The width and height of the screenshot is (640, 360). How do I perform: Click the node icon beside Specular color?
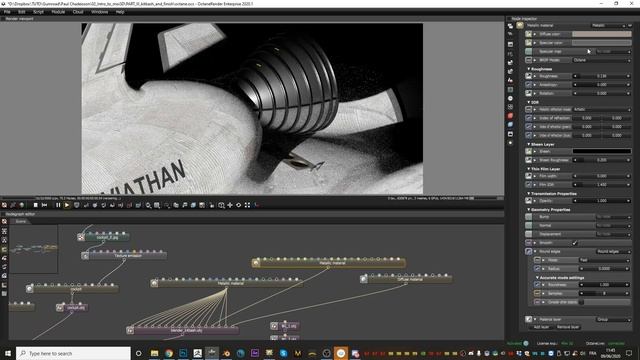click(529, 43)
